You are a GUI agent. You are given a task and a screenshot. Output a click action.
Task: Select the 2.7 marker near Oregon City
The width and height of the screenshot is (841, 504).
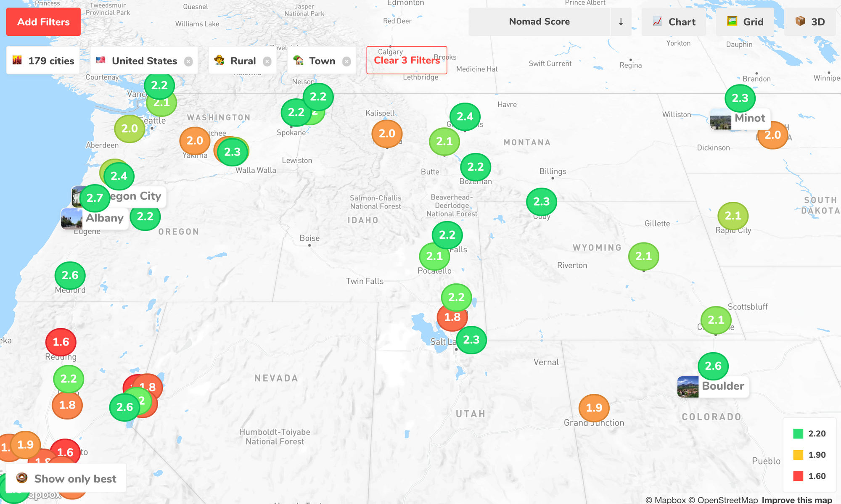[x=95, y=198]
